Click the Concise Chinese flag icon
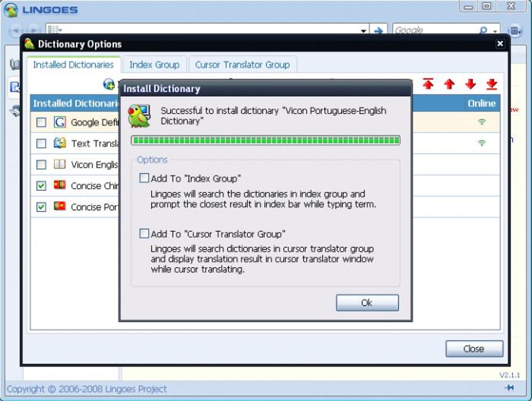This screenshot has width=532, height=401. [x=59, y=185]
